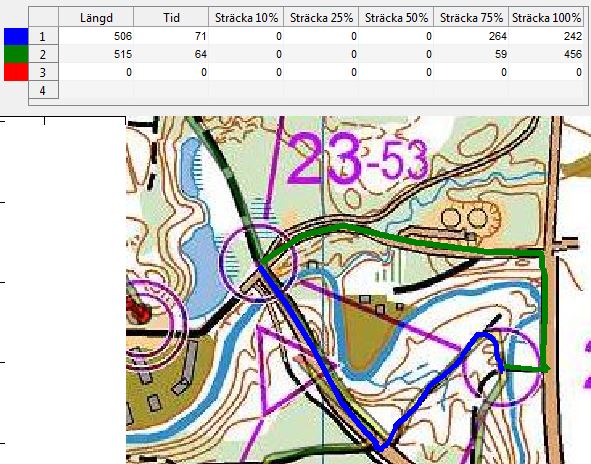
Task: Click the purple control circle near the bridge
Action: point(259,263)
